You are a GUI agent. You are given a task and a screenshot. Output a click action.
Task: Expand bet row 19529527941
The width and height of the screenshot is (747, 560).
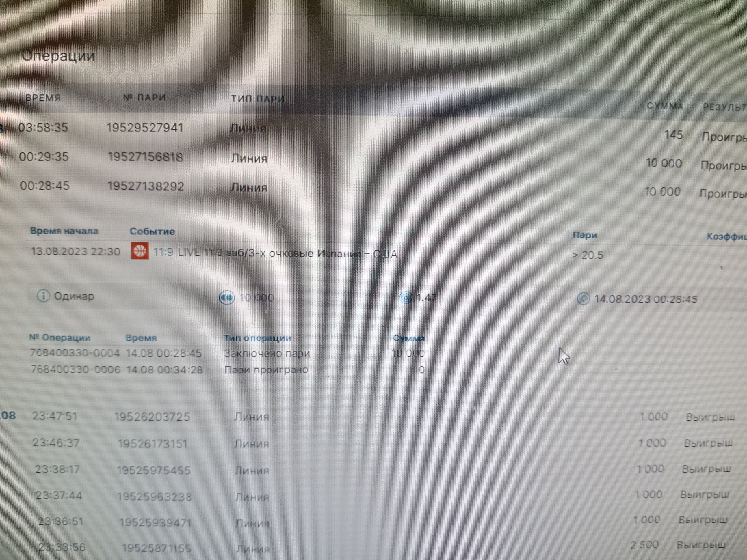pyautogui.click(x=144, y=128)
